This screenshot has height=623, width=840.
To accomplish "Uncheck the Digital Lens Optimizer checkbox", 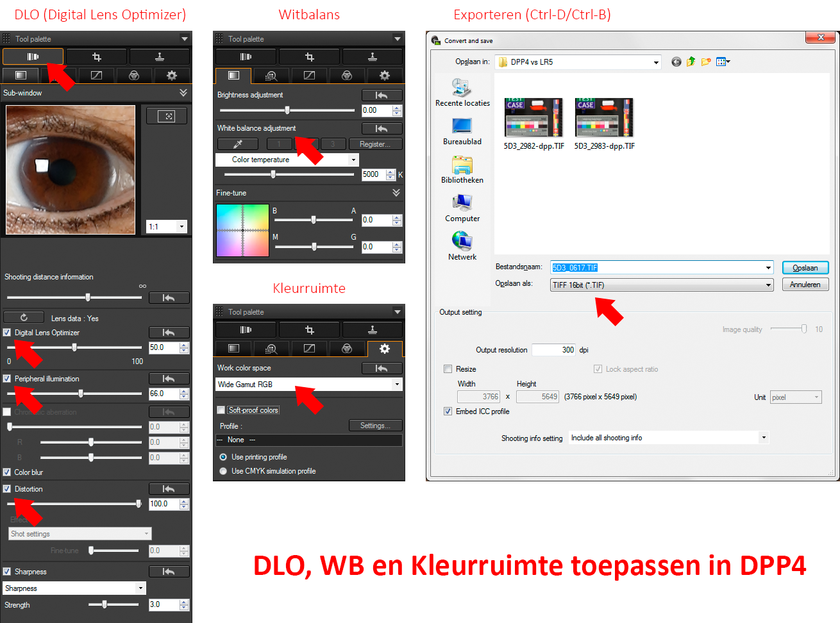I will click(x=7, y=333).
